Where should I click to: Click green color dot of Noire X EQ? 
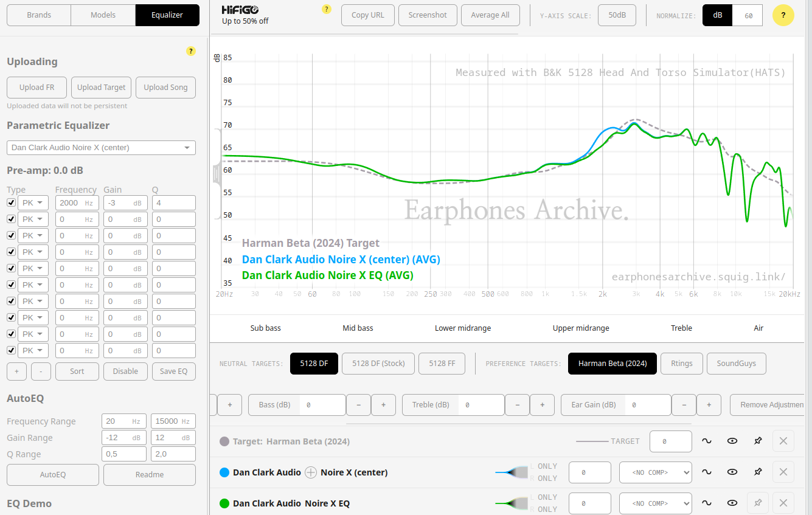(224, 503)
